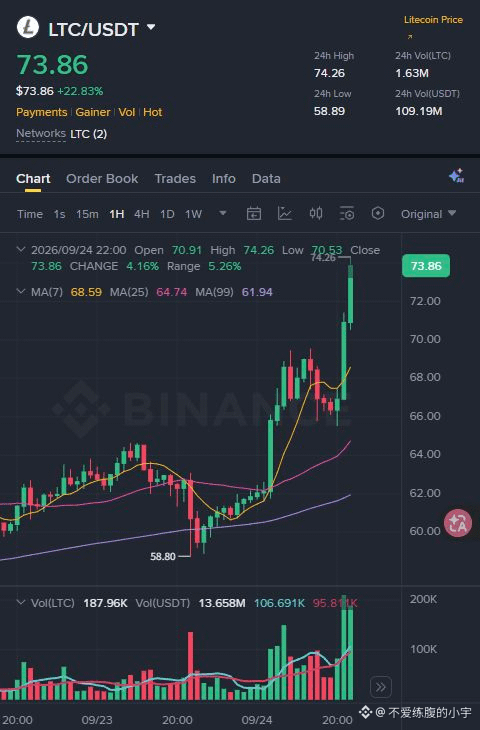
Task: Click the Networks label link
Action: 41,134
